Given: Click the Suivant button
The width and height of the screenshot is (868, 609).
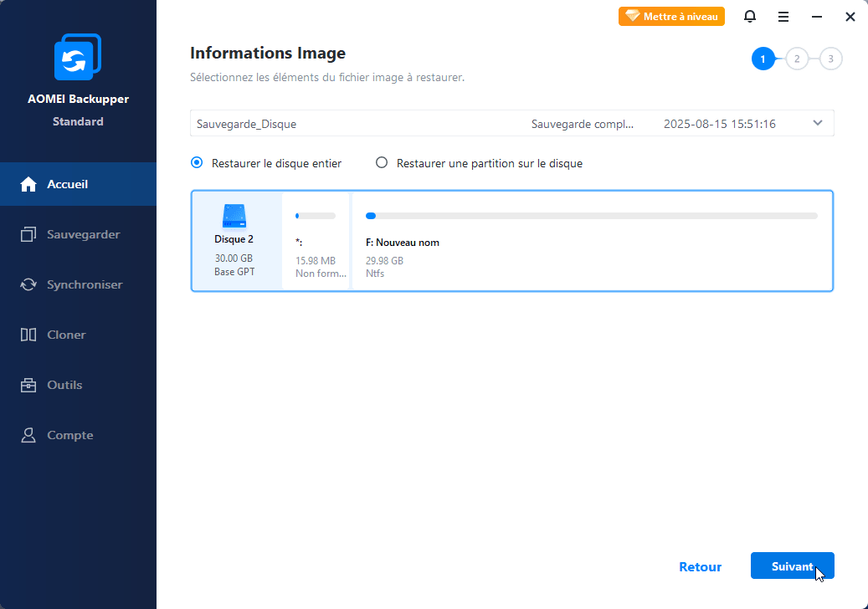Looking at the screenshot, I should 792,565.
